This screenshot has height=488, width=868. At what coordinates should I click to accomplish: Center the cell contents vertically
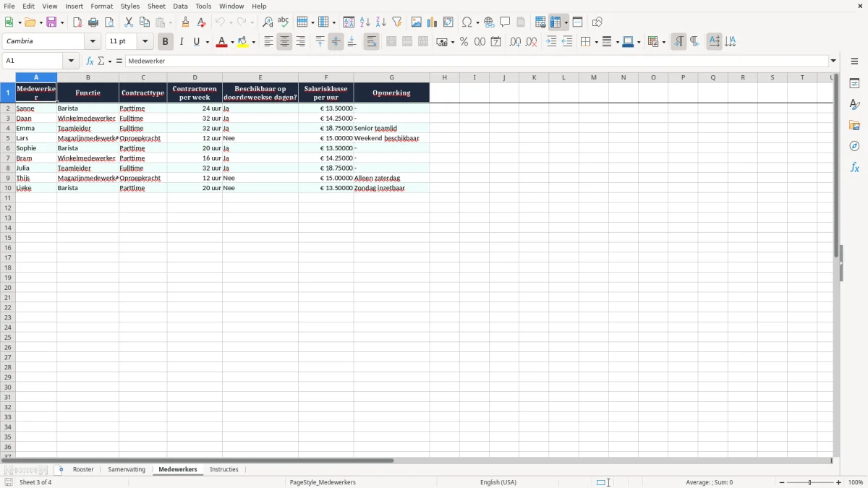[x=336, y=42]
